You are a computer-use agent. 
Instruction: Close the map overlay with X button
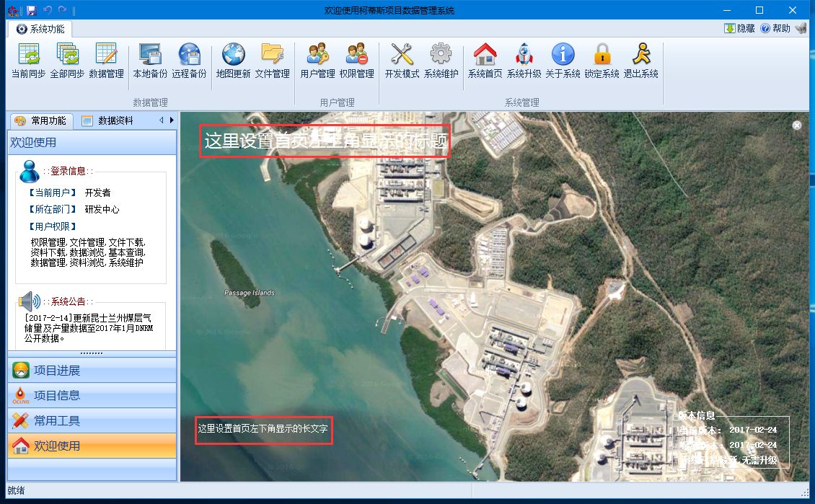pos(797,125)
